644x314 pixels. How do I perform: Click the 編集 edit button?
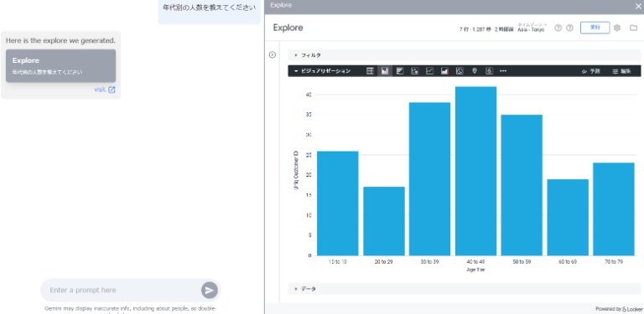pos(621,71)
